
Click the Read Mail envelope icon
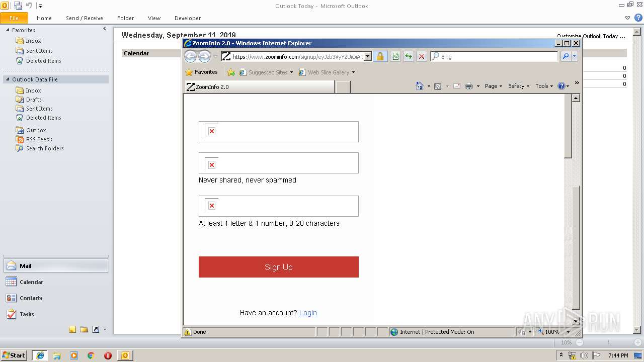click(x=457, y=86)
